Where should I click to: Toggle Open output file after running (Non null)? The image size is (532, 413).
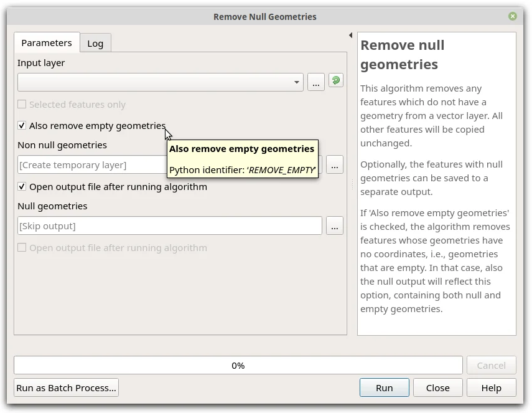[22, 187]
